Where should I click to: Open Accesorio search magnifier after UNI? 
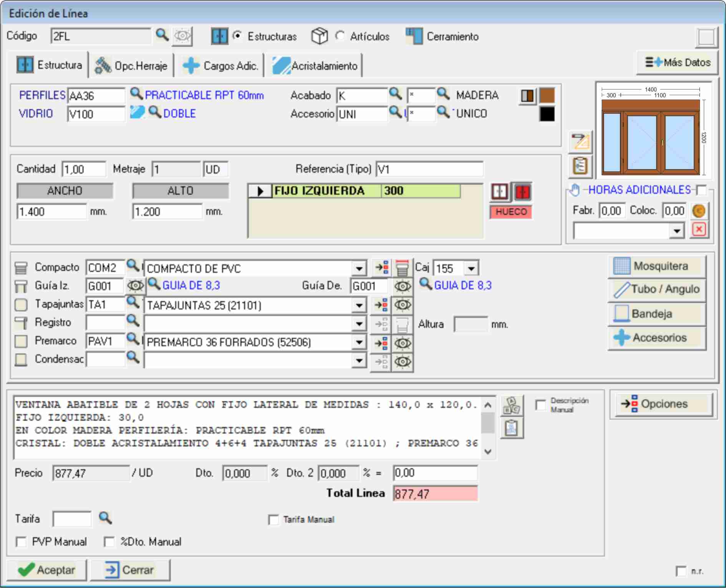coord(395,112)
